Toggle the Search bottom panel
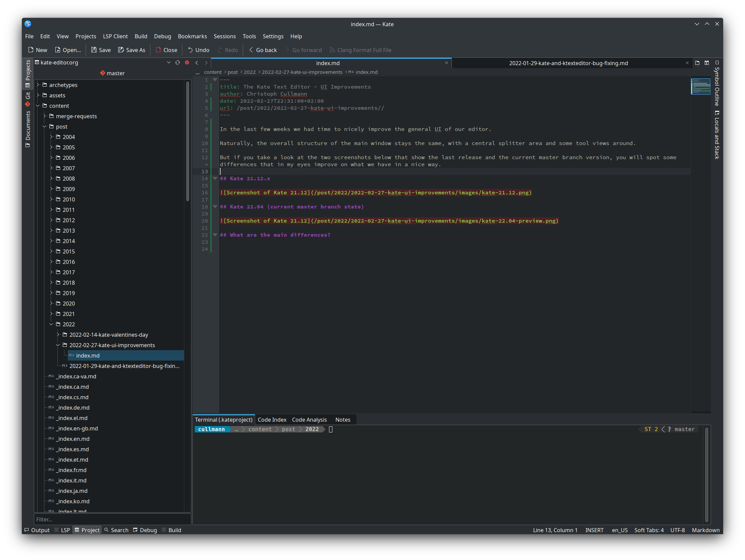The width and height of the screenshot is (745, 560). (117, 530)
